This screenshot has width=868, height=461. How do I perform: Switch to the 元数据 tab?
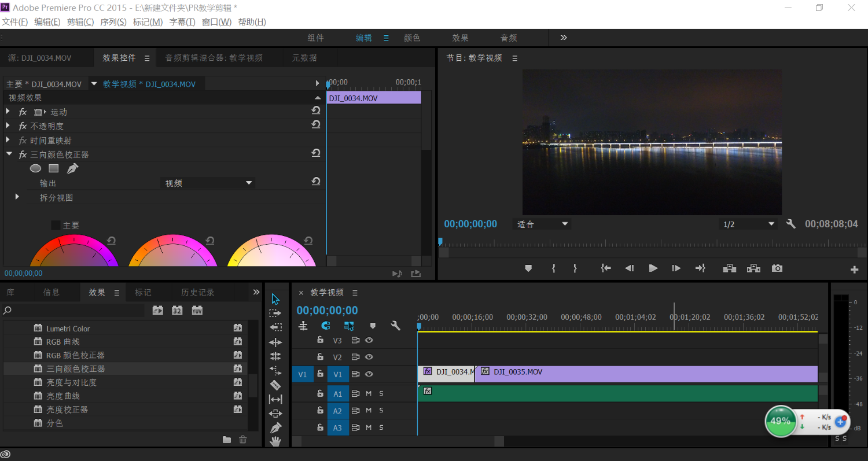304,58
